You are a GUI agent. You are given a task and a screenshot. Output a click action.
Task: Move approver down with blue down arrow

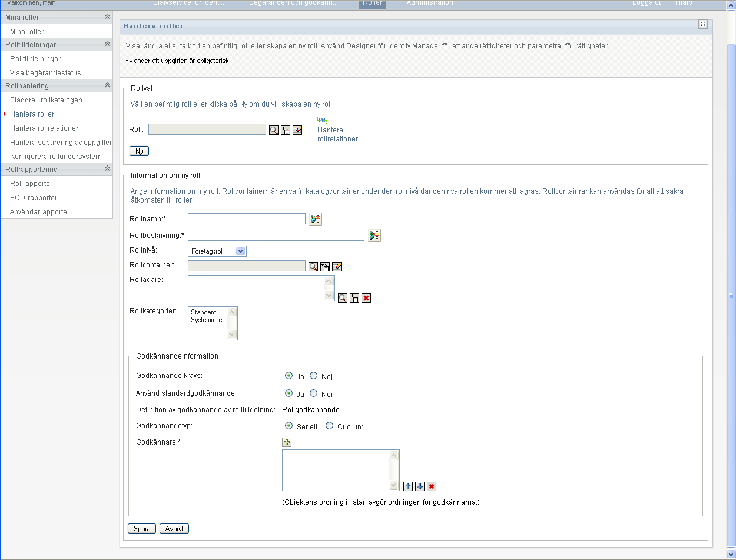(x=420, y=486)
